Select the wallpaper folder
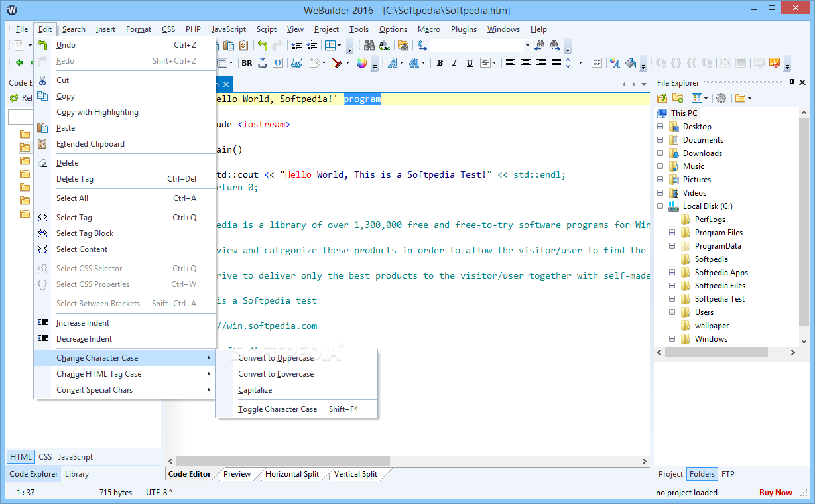 [x=712, y=326]
